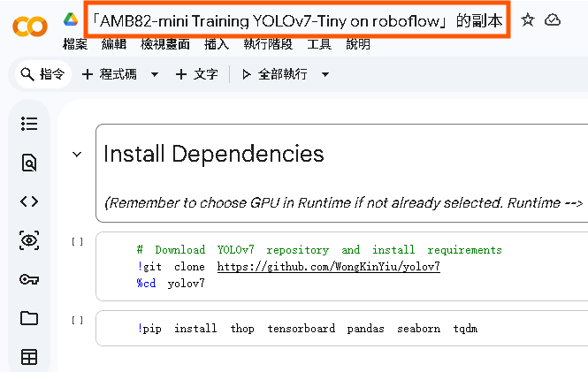This screenshot has width=588, height=372.
Task: Run all cells with 全部執行
Action: coord(275,74)
